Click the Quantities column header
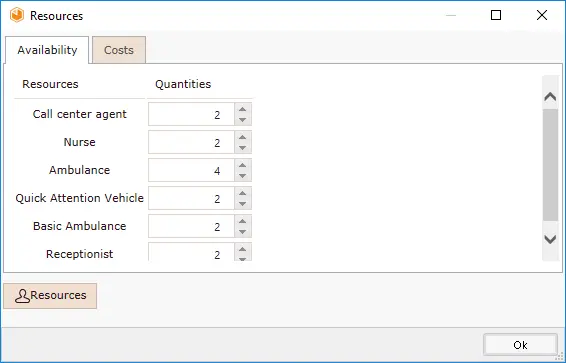The height and width of the screenshot is (363, 566). click(x=183, y=84)
